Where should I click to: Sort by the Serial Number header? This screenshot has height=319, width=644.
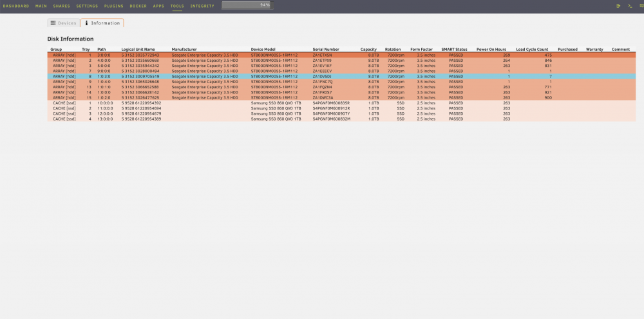(x=326, y=50)
